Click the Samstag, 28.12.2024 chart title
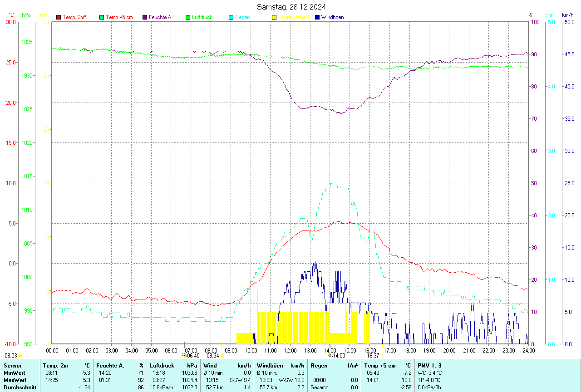Screen dimensions: 581x392 (x=291, y=7)
